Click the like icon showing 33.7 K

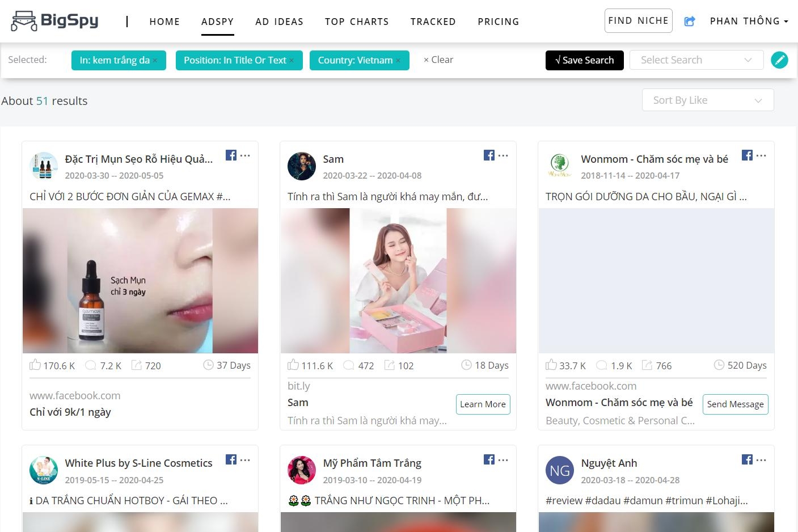551,365
